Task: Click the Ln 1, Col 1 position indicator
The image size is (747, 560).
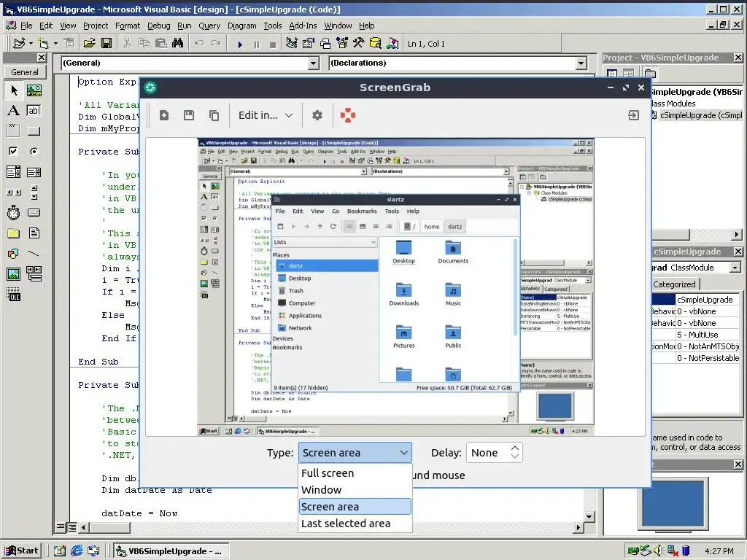Action: 426,44
